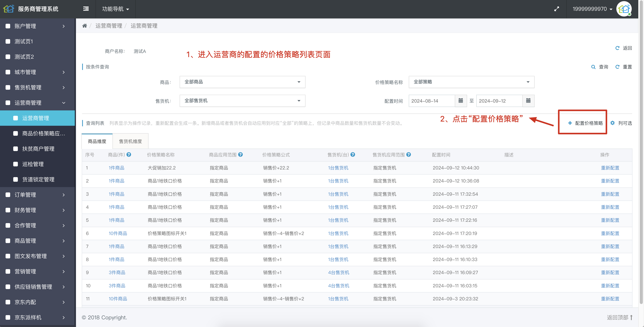Screen dimensions: 644x327
Task: Click the fullscreen expand icon in header
Action: (556, 9)
